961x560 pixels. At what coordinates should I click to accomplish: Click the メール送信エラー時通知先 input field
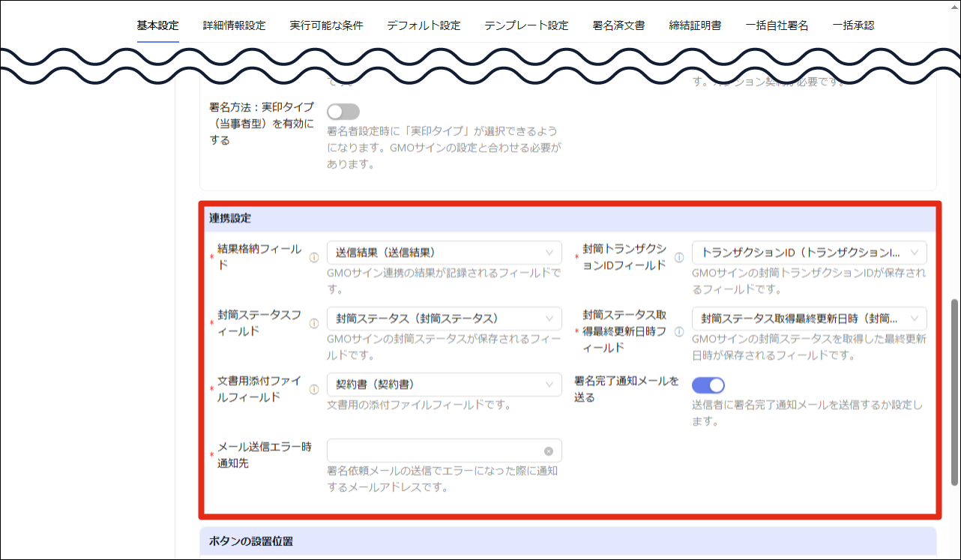[445, 451]
